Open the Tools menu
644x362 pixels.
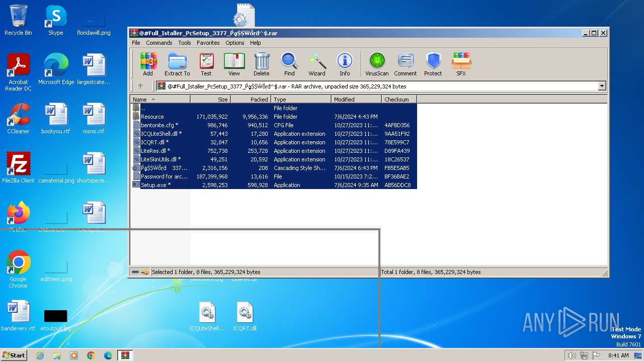(x=185, y=43)
